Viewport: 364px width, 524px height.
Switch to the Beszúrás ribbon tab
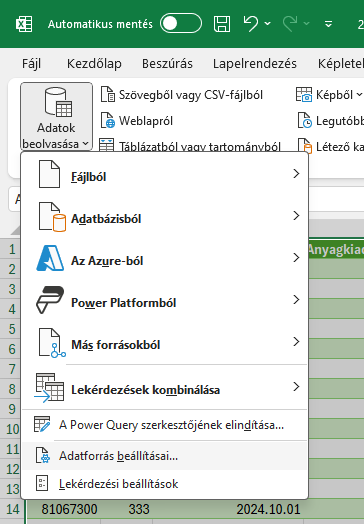pos(167,63)
